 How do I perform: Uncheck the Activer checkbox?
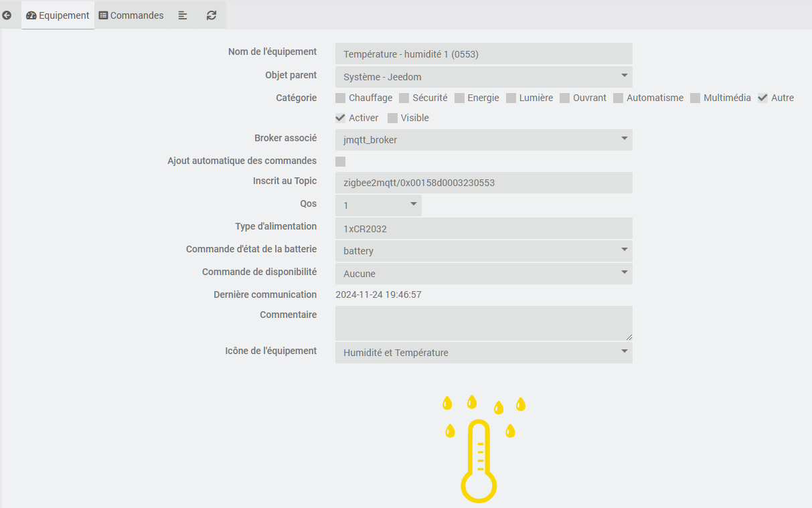[x=340, y=118]
